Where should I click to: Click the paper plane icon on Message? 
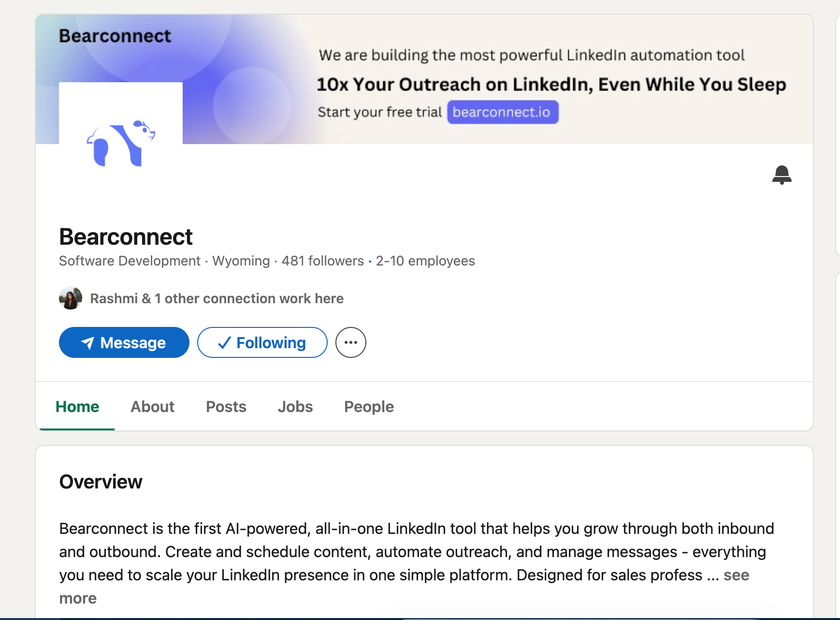pos(87,343)
